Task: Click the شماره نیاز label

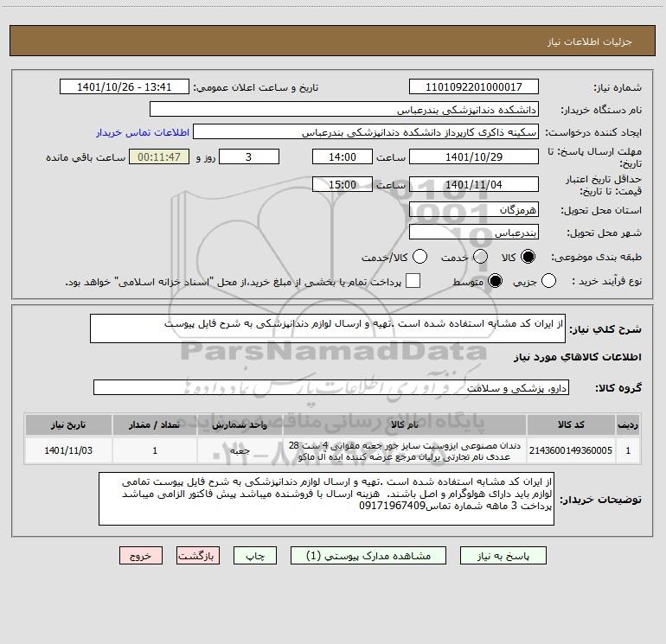Action: tap(618, 88)
